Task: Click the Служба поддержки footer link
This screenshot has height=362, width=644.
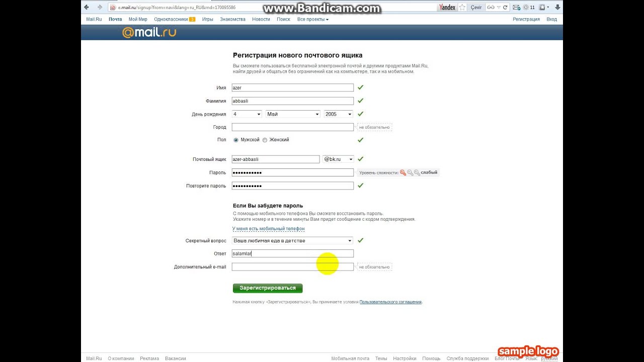Action: coord(467,358)
